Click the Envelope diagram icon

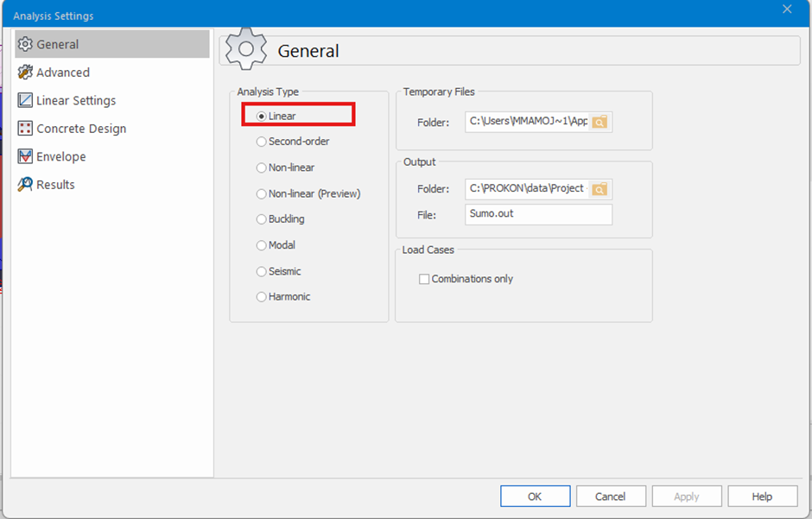click(x=25, y=156)
